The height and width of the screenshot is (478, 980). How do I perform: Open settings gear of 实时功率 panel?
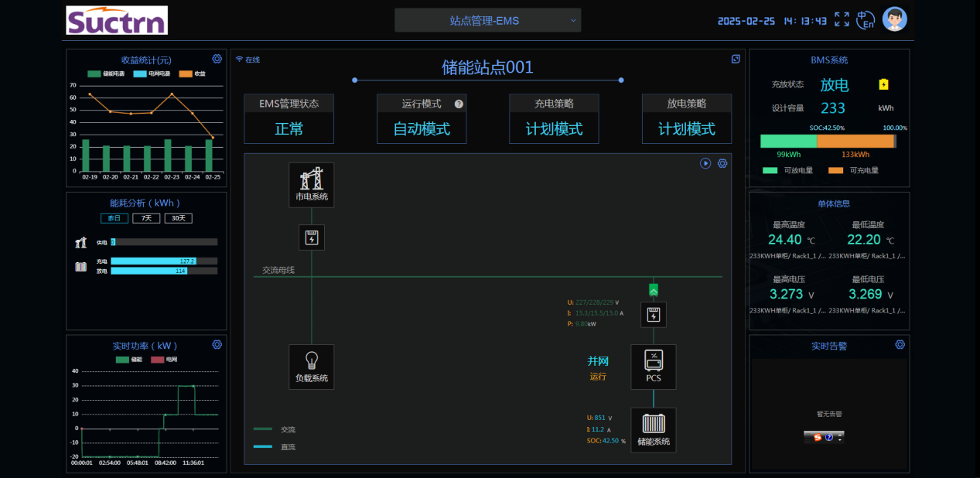tap(217, 344)
